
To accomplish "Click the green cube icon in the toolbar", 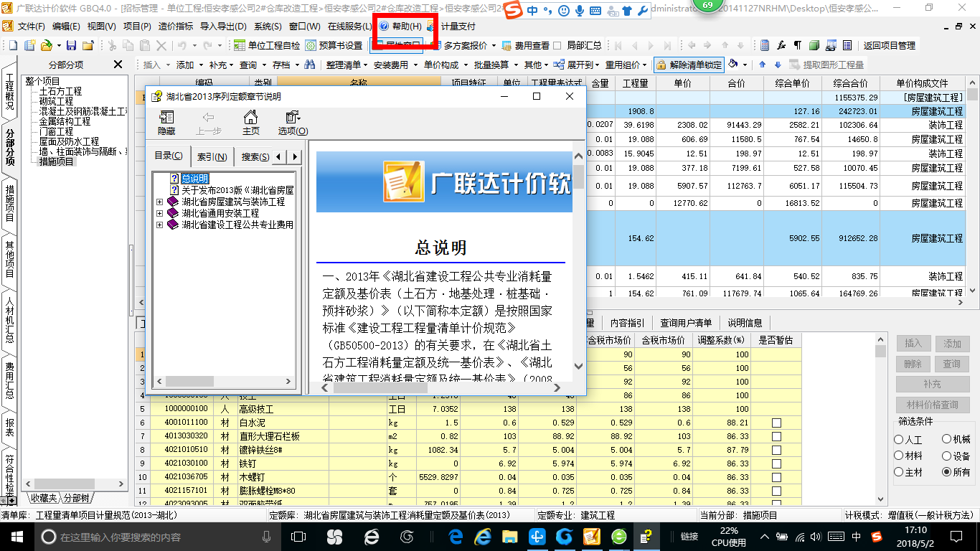I will point(814,45).
